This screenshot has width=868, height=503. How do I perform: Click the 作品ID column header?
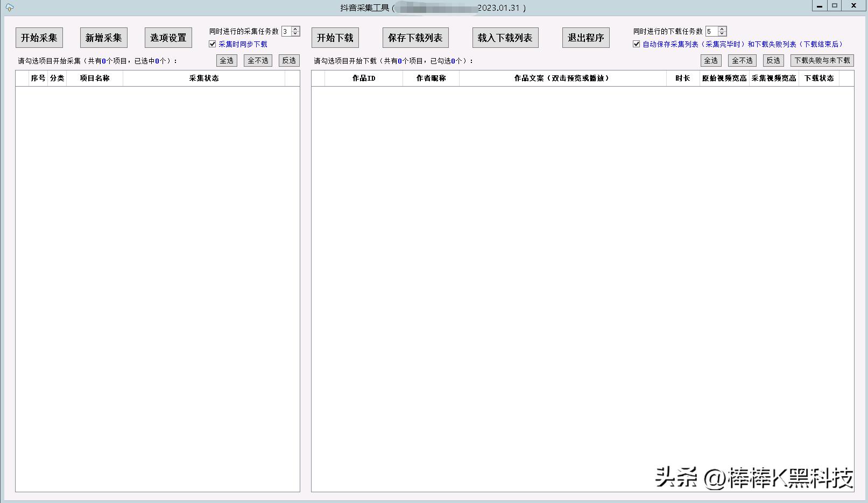point(363,77)
